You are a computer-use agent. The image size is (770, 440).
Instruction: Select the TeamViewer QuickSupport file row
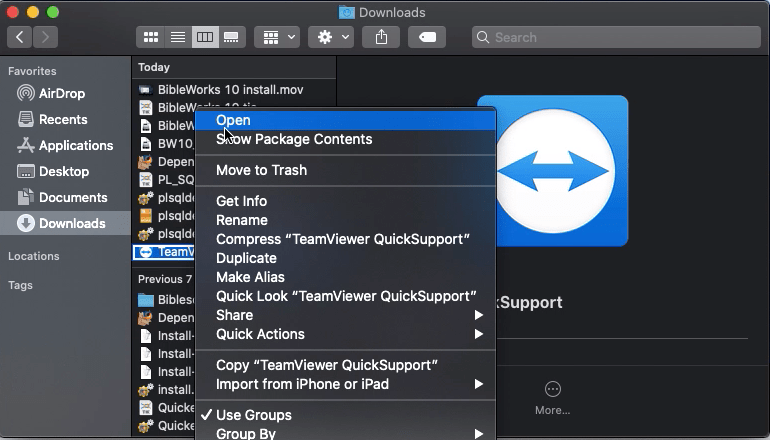tap(165, 252)
